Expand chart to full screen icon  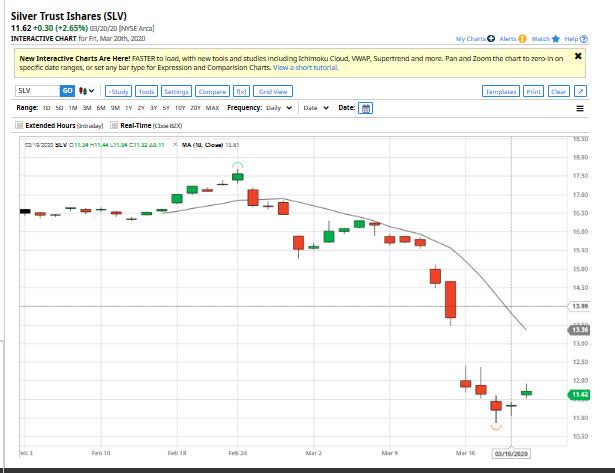[580, 91]
